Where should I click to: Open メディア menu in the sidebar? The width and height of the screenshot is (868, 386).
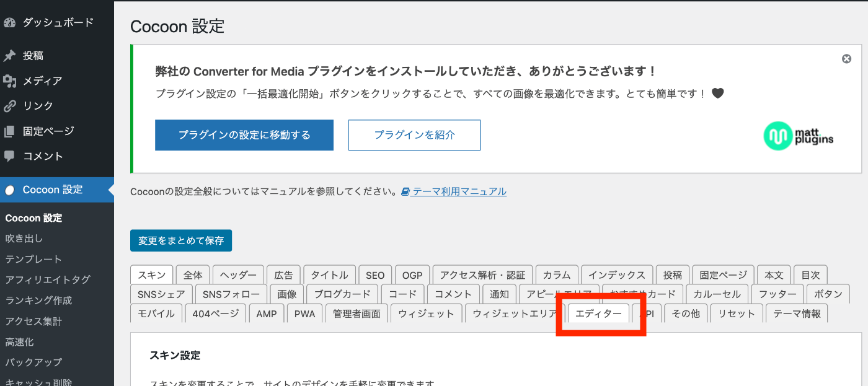coord(42,81)
